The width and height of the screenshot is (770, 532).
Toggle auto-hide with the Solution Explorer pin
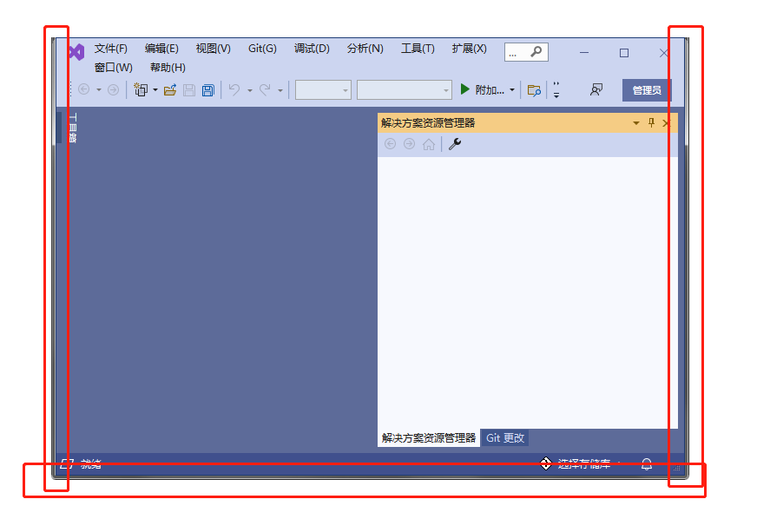tap(650, 122)
